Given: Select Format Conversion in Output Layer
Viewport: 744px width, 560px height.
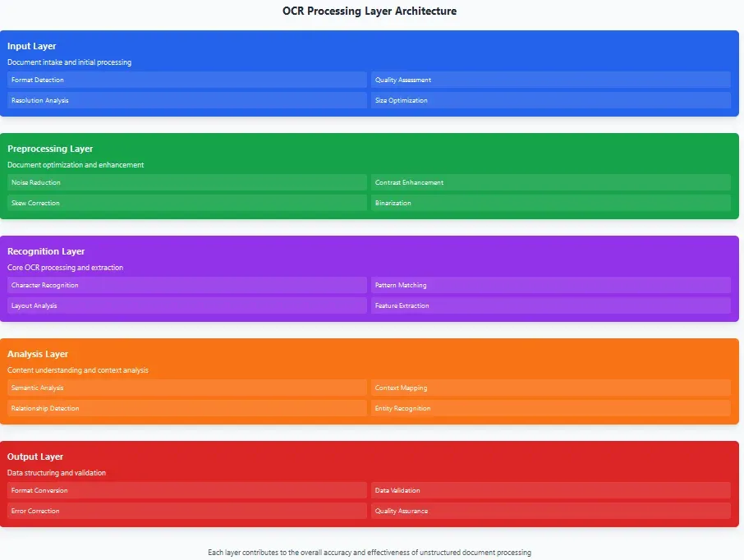Looking at the screenshot, I should point(186,490).
